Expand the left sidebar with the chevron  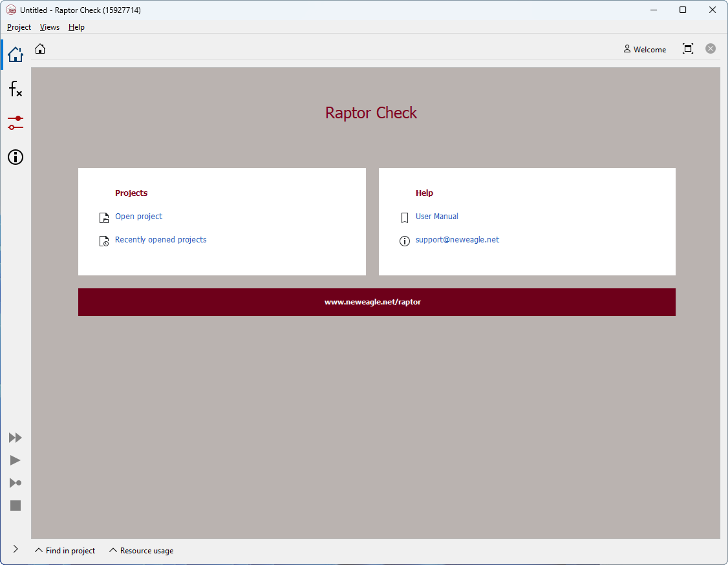pyautogui.click(x=16, y=549)
